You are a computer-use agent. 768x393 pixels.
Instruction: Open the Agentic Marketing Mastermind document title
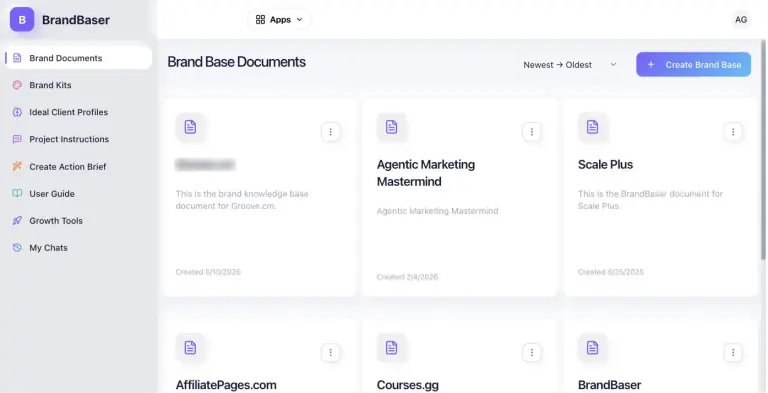point(426,173)
